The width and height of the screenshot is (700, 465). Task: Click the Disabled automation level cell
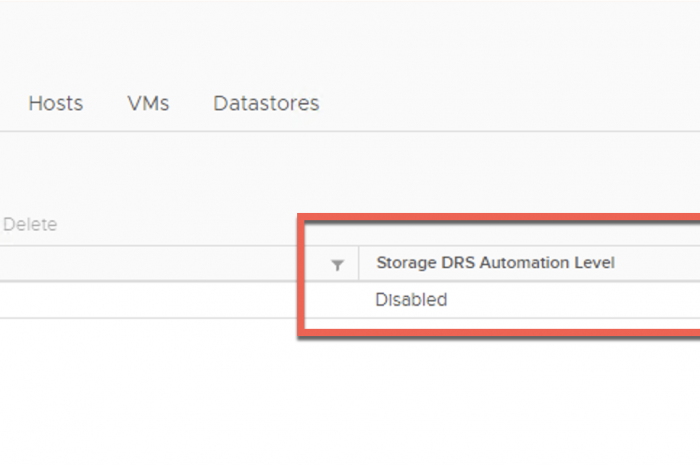click(x=411, y=300)
